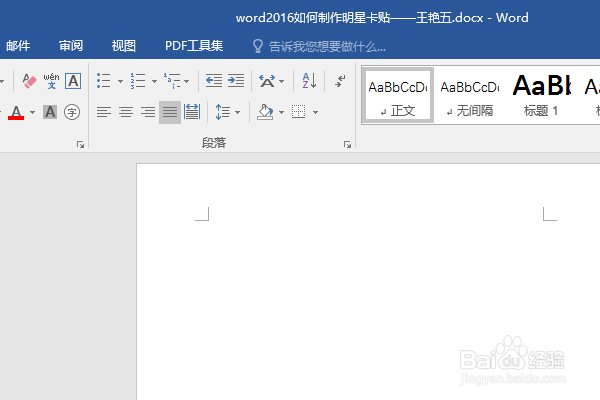Image resolution: width=600 pixels, height=400 pixels.
Task: Apply numbered list formatting
Action: [x=138, y=81]
